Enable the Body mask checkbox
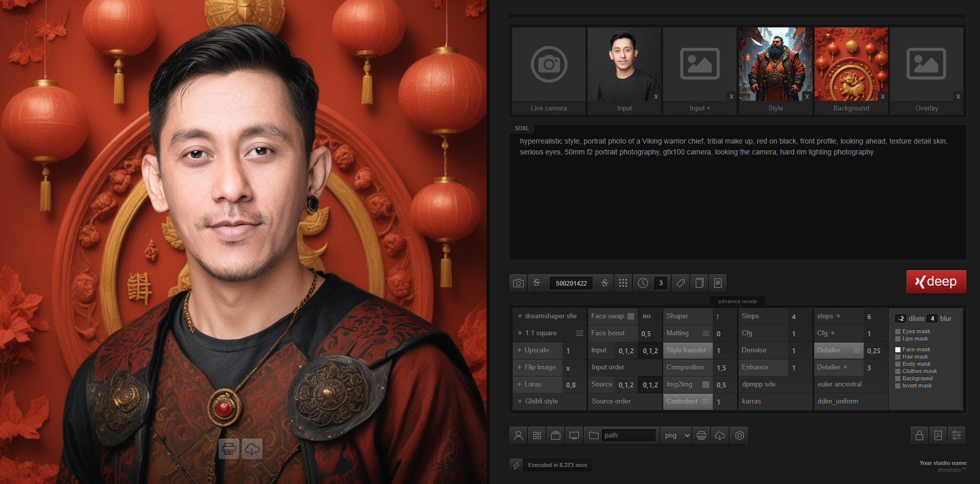The width and height of the screenshot is (980, 484). pos(898,364)
